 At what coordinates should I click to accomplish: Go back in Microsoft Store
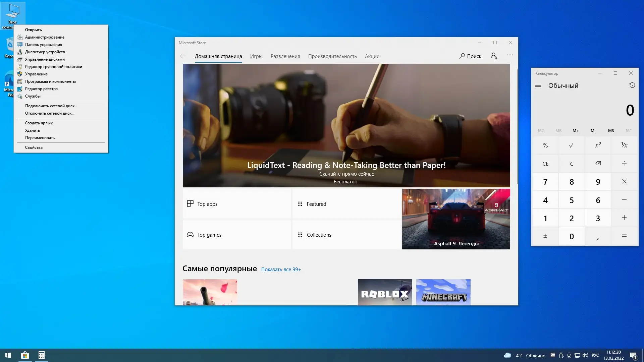pyautogui.click(x=183, y=56)
